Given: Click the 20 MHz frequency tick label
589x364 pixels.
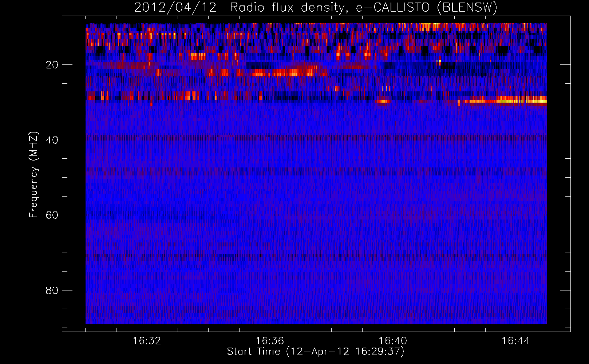Looking at the screenshot, I should click(52, 65).
